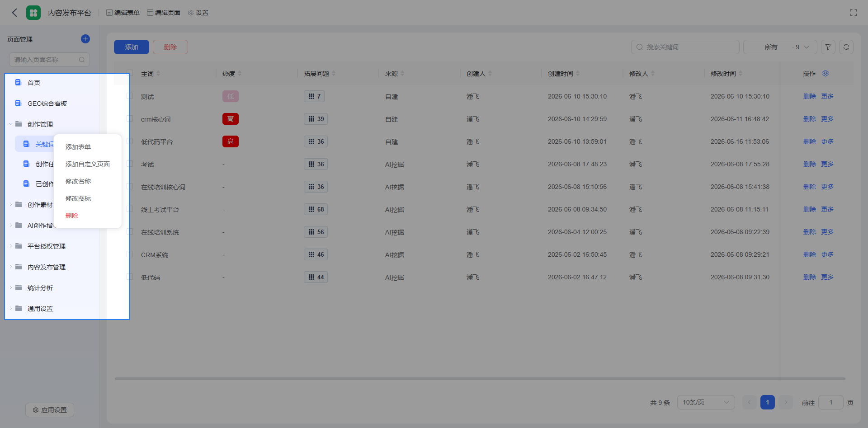Click GEO综合看板 page document icon
This screenshot has width=868, height=428.
point(18,103)
